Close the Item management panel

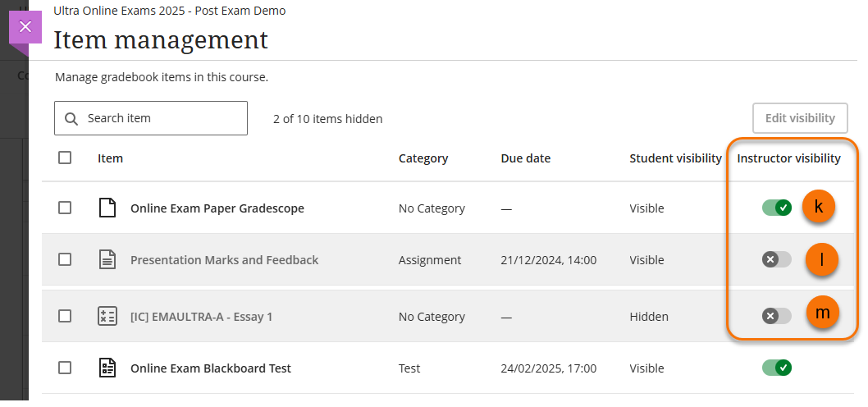[x=25, y=27]
